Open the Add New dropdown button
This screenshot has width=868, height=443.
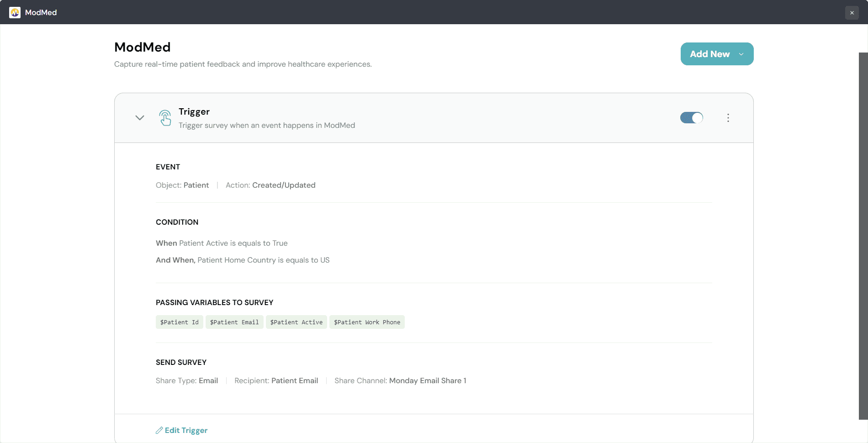click(x=717, y=54)
